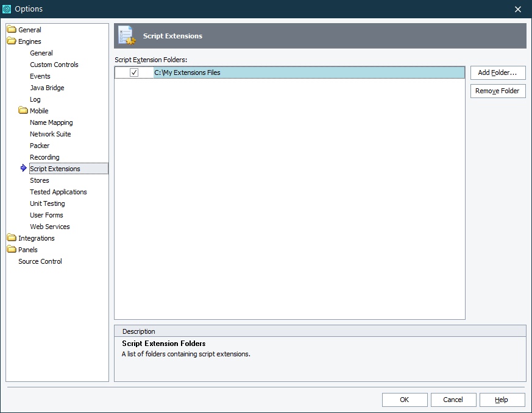This screenshot has width=532, height=413.
Task: Click the Engines folder icon
Action: [x=10, y=41]
